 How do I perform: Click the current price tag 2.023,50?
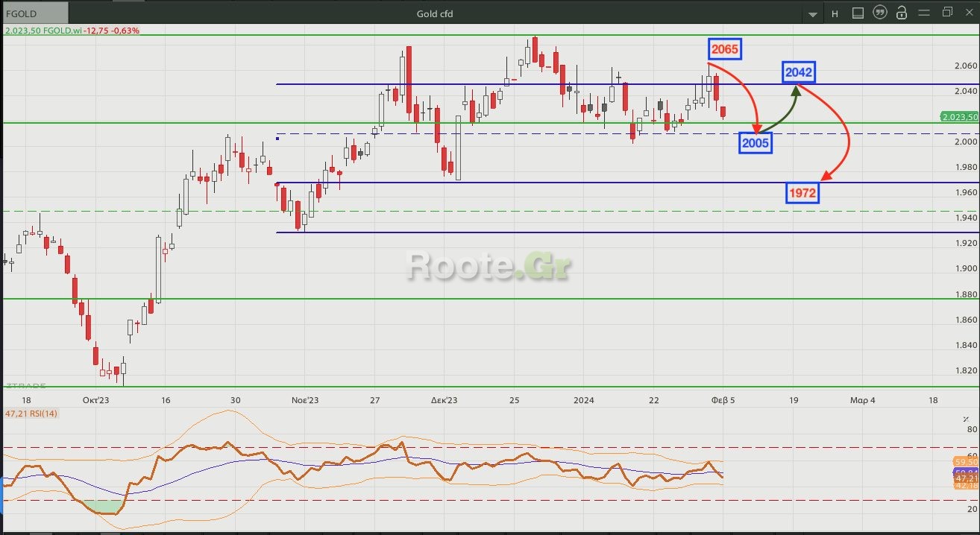pyautogui.click(x=959, y=117)
